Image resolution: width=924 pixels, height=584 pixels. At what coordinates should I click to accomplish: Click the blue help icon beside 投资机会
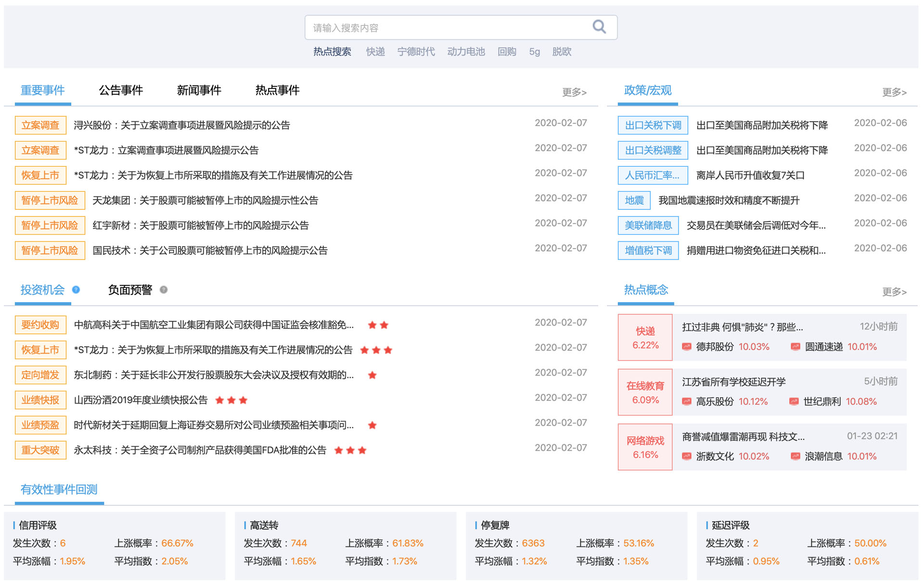pos(76,290)
